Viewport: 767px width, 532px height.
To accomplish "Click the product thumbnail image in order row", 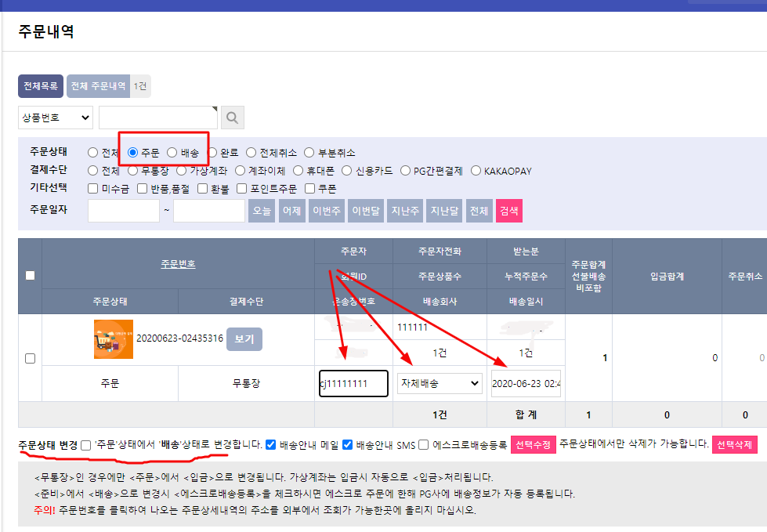I will pyautogui.click(x=113, y=339).
